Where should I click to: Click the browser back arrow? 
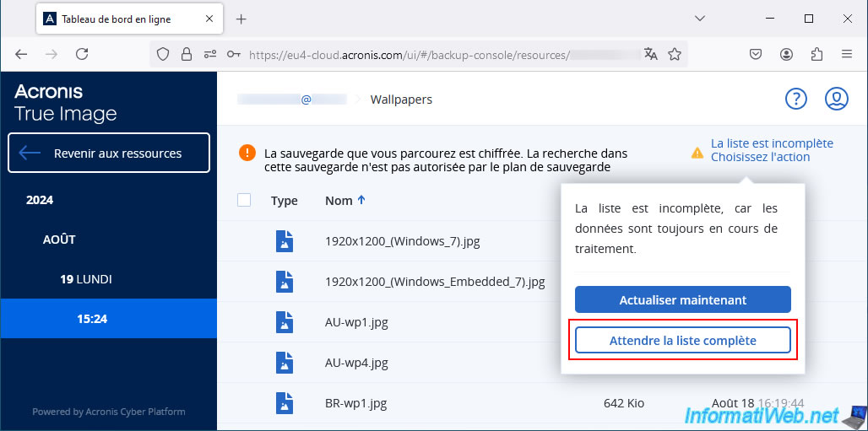(21, 54)
